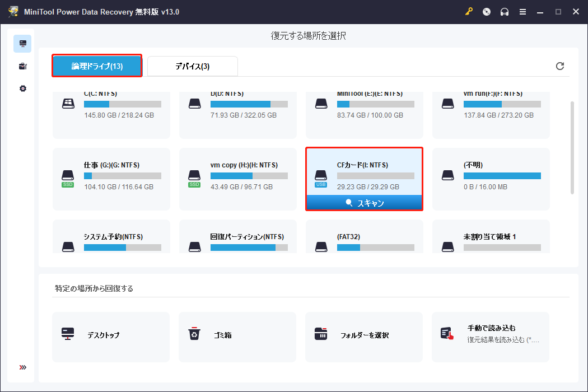
Task: Expand the sidebar with double-chevron icon
Action: [x=23, y=367]
